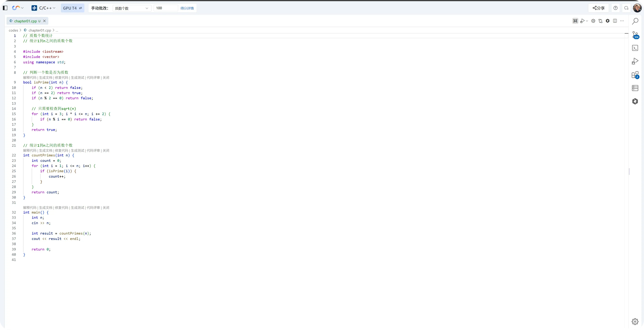Screen dimensions: 644x330
Task: Open the server list sidebar icon
Action: [x=635, y=88]
